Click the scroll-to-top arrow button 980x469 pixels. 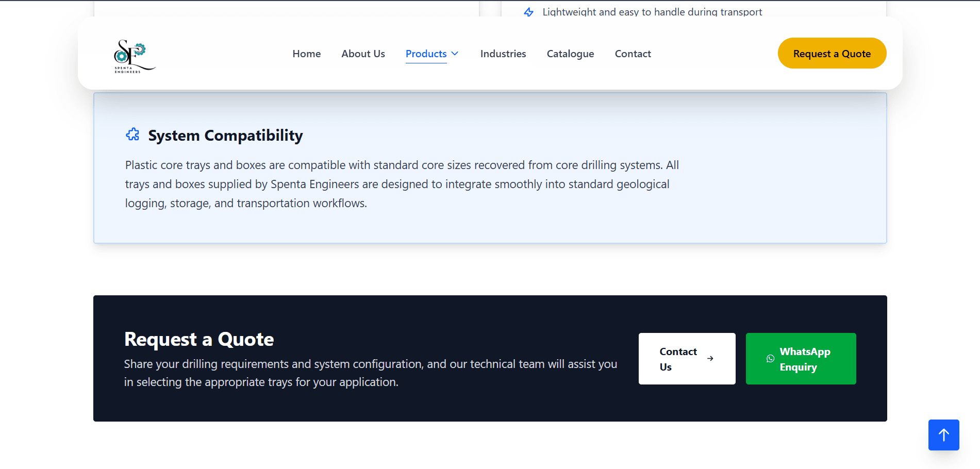[943, 435]
